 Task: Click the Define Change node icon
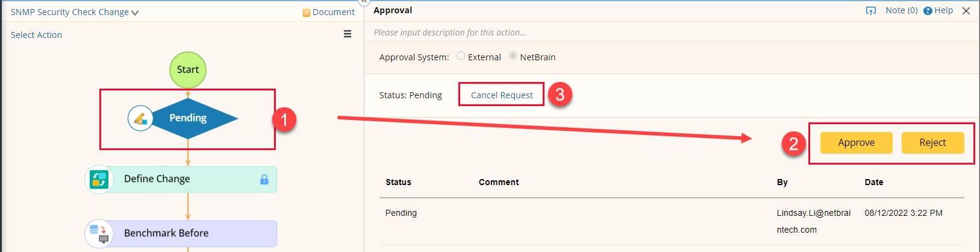pyautogui.click(x=99, y=179)
